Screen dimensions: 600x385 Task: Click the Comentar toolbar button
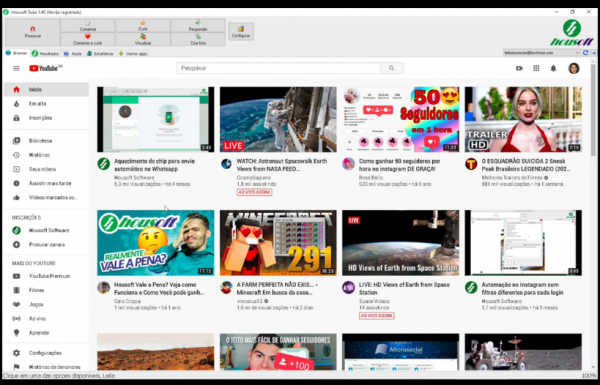point(88,26)
